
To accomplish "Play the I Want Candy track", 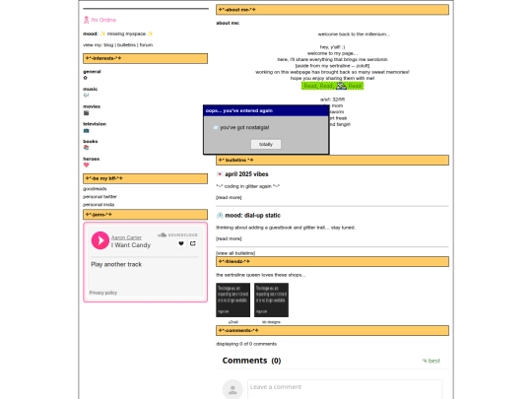I will tap(100, 240).
